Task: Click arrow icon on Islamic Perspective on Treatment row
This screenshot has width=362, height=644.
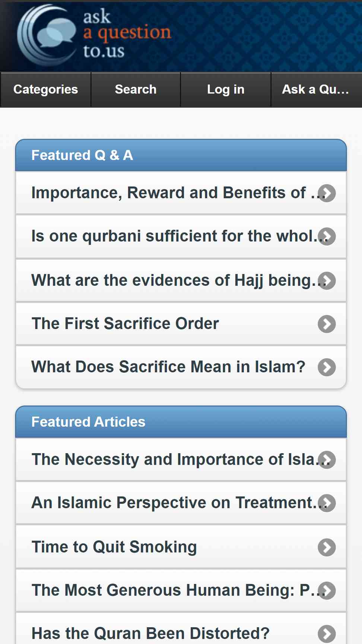Action: pos(327,503)
